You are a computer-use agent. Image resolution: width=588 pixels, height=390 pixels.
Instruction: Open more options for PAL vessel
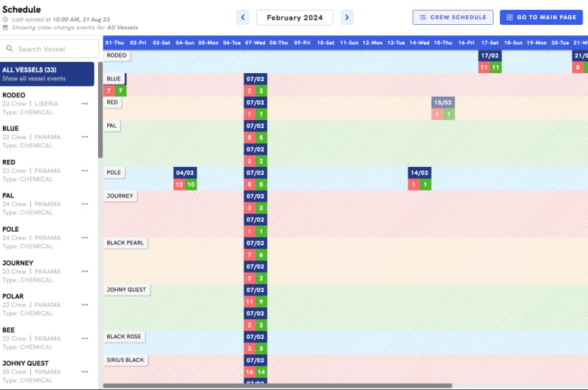click(x=85, y=204)
